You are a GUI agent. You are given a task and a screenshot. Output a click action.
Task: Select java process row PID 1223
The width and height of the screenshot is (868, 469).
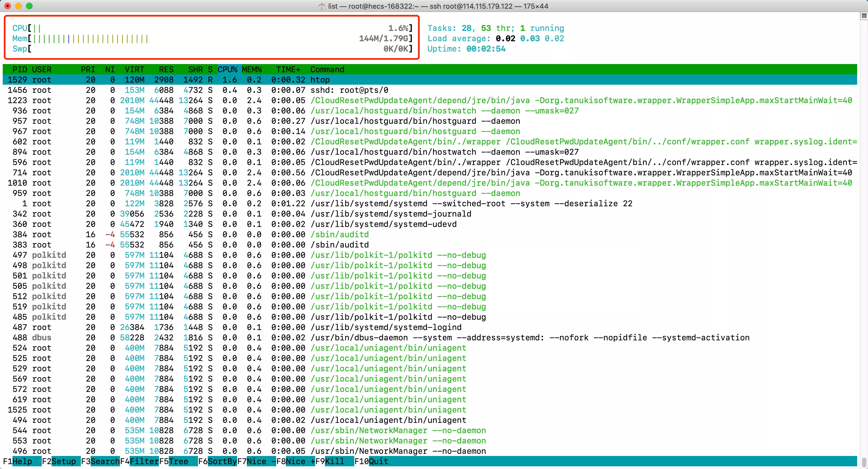(430, 100)
